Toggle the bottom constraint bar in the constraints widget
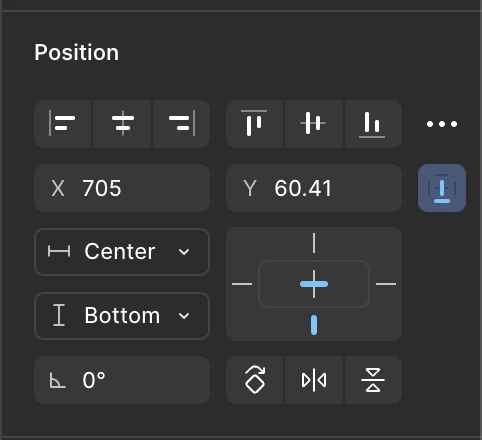Image resolution: width=482 pixels, height=440 pixels. tap(314, 325)
